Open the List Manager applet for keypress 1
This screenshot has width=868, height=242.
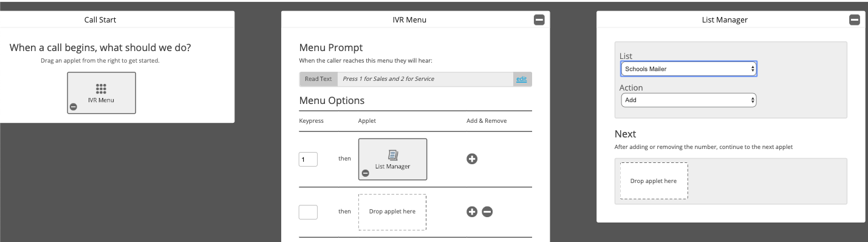pos(392,159)
